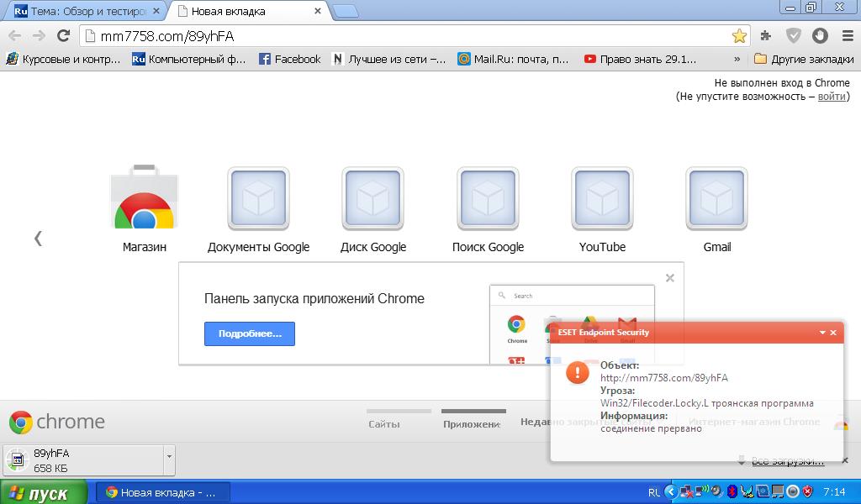
Task: Bookmark this page with the star icon
Action: pos(739,36)
